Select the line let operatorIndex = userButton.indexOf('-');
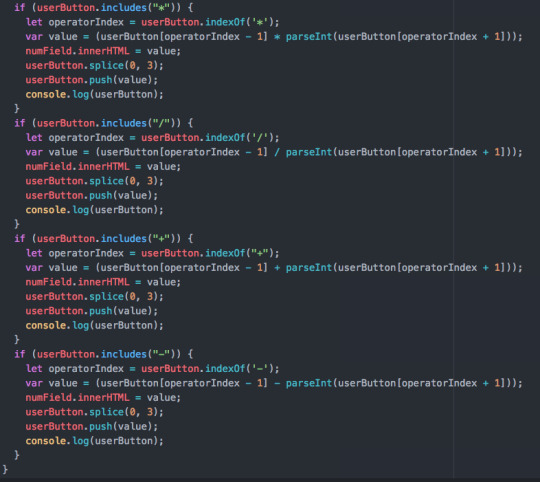Screen dimensions: 540x482 tap(153, 368)
